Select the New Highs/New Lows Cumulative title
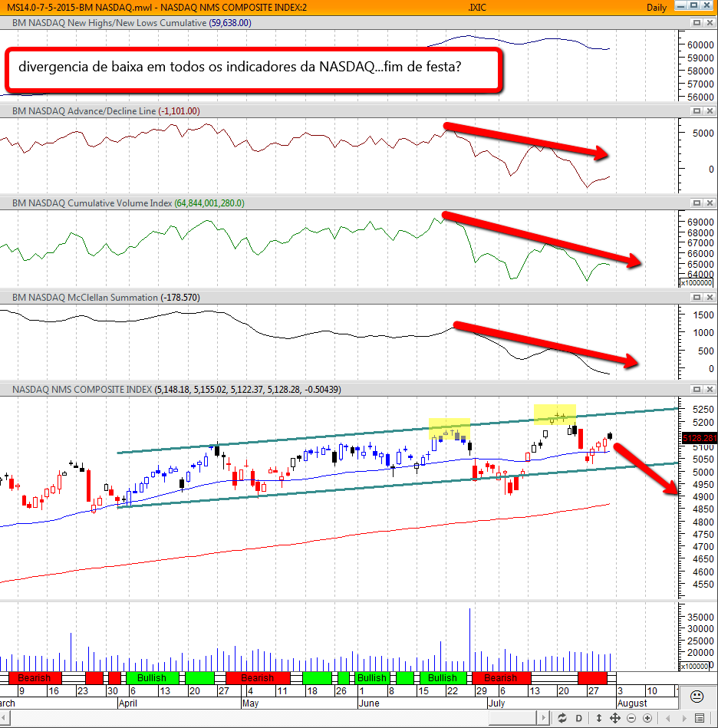The image size is (718, 728). 109,23
